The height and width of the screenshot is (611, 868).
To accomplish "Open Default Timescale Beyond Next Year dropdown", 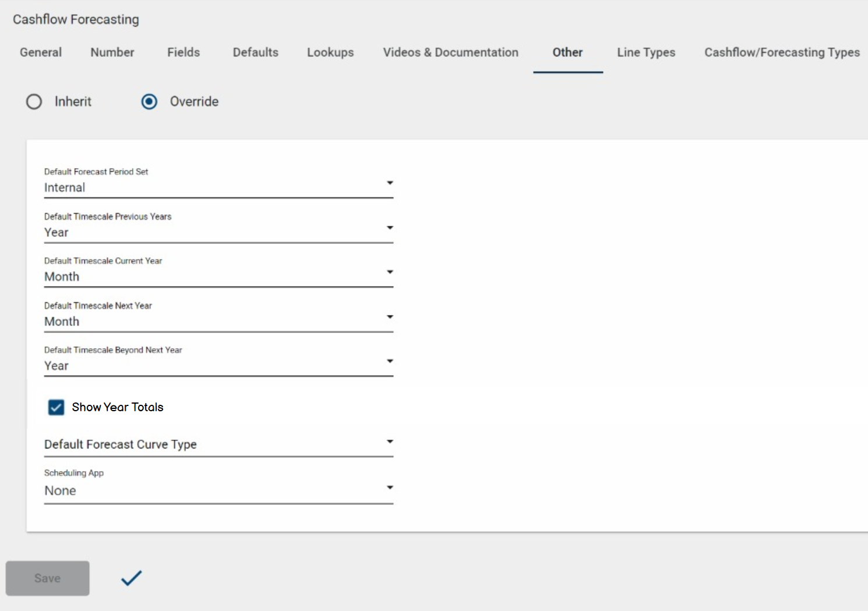I will pyautogui.click(x=218, y=365).
